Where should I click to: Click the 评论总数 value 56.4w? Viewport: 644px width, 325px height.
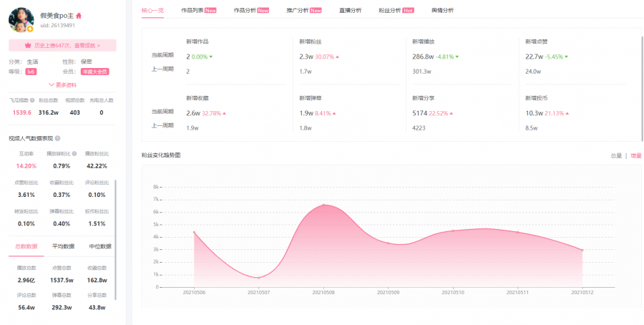coord(26,307)
